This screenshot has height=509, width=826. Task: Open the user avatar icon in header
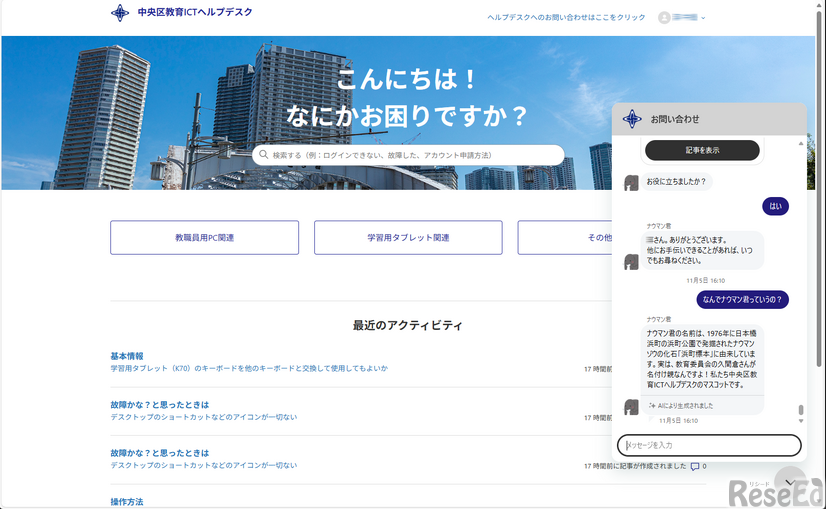tap(664, 17)
